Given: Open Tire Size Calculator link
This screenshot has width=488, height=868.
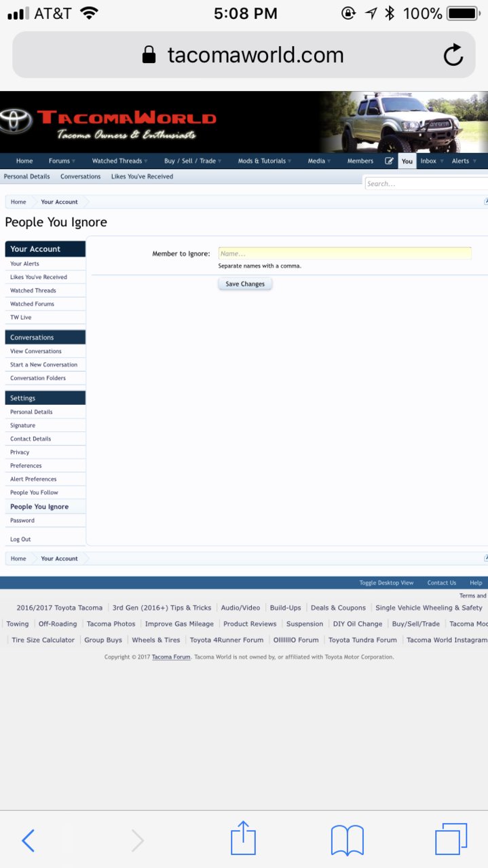Looking at the screenshot, I should (x=43, y=640).
